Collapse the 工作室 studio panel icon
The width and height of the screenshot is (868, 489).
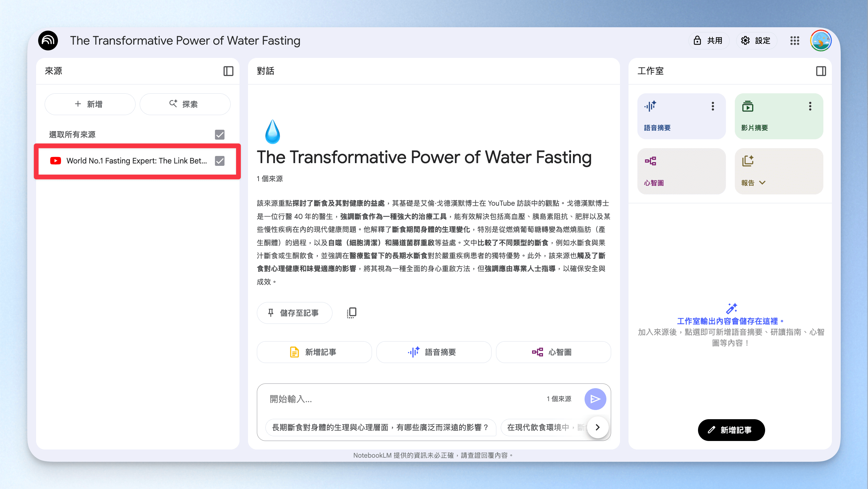[821, 71]
